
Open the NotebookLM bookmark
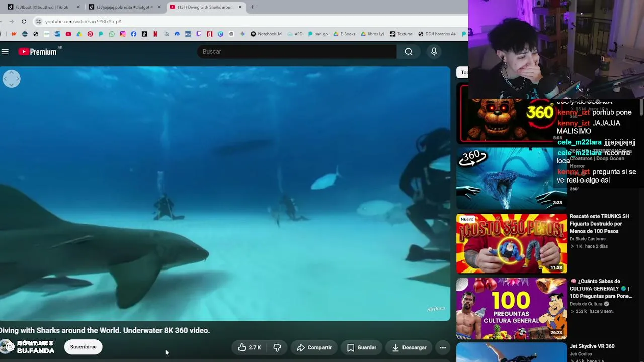pyautogui.click(x=266, y=34)
